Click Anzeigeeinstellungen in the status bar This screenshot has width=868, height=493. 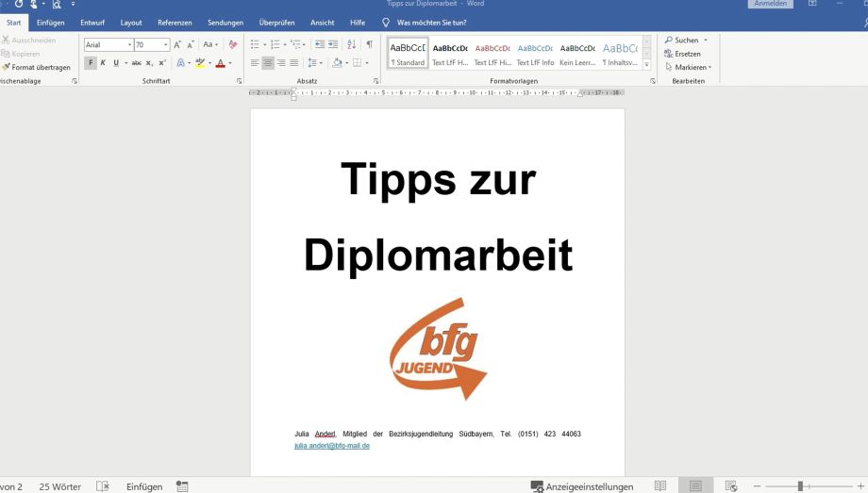[582, 486]
